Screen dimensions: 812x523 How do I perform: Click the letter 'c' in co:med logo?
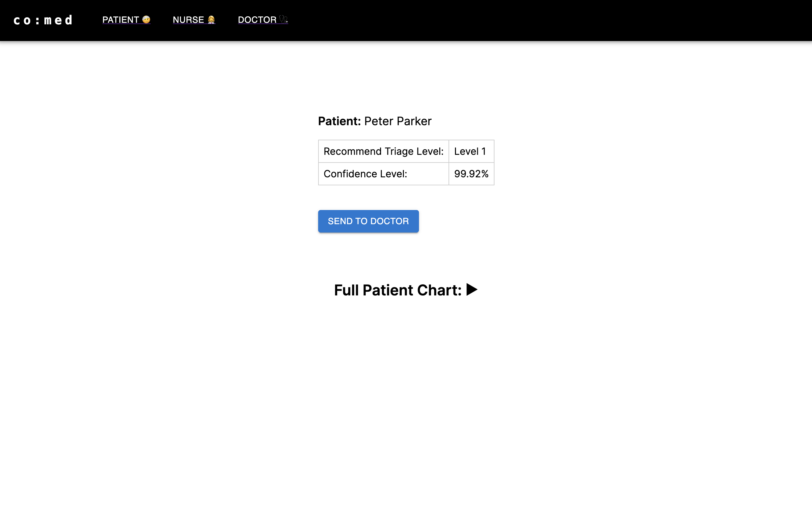[x=16, y=21]
